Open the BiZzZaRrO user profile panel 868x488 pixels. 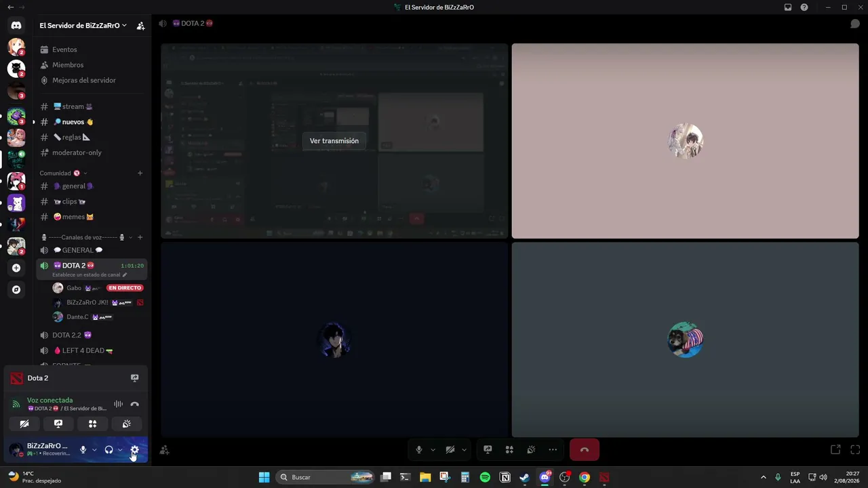click(39, 449)
